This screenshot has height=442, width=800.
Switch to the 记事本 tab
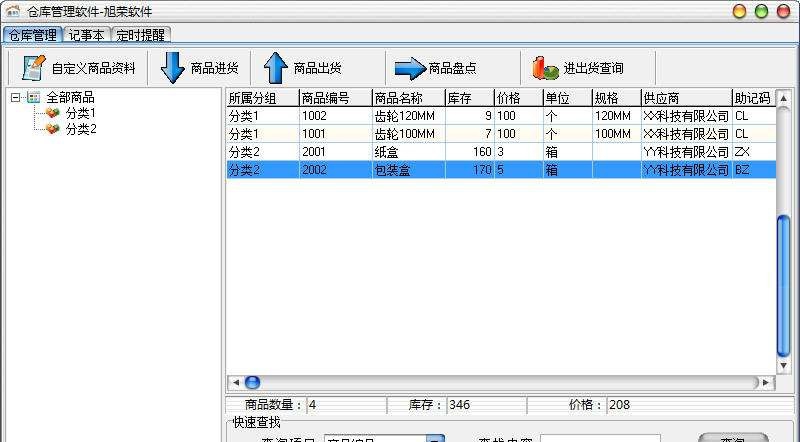[86, 35]
